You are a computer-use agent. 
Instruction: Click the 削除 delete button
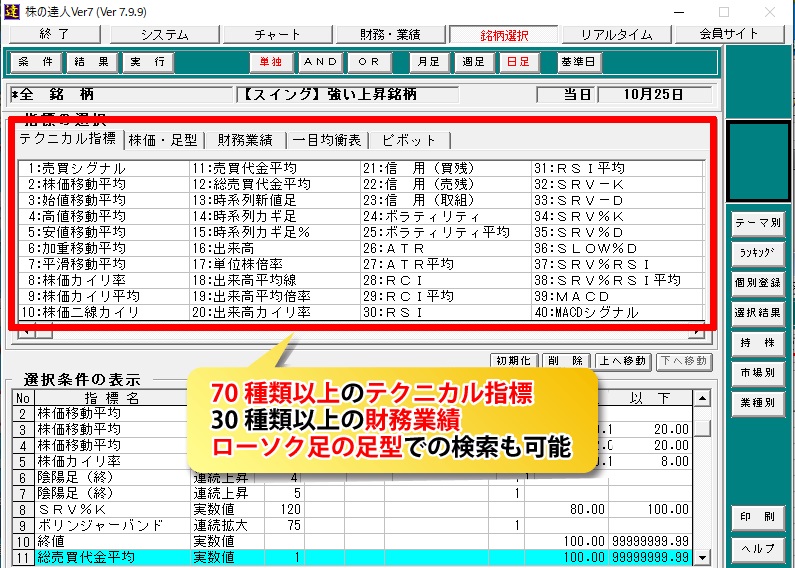(566, 361)
